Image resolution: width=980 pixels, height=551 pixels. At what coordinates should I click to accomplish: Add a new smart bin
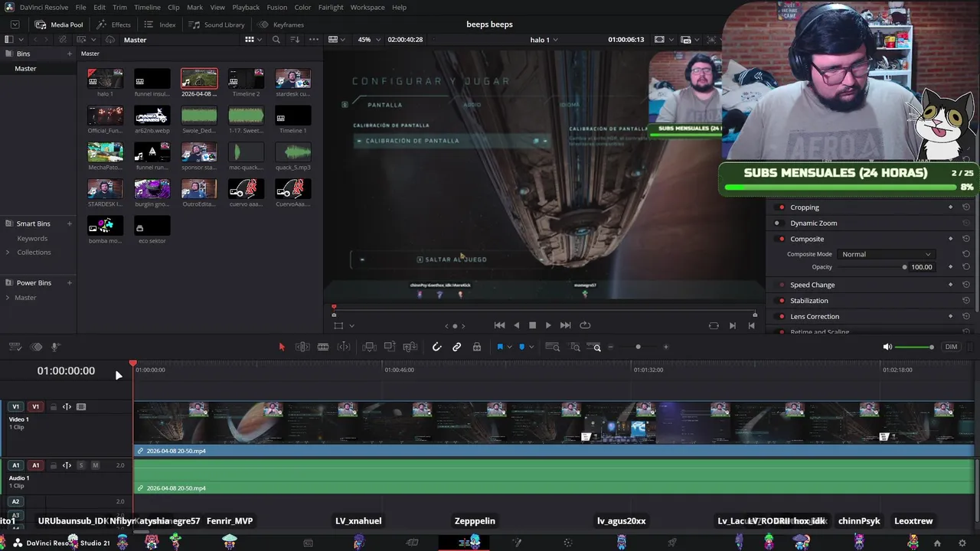[x=70, y=223]
